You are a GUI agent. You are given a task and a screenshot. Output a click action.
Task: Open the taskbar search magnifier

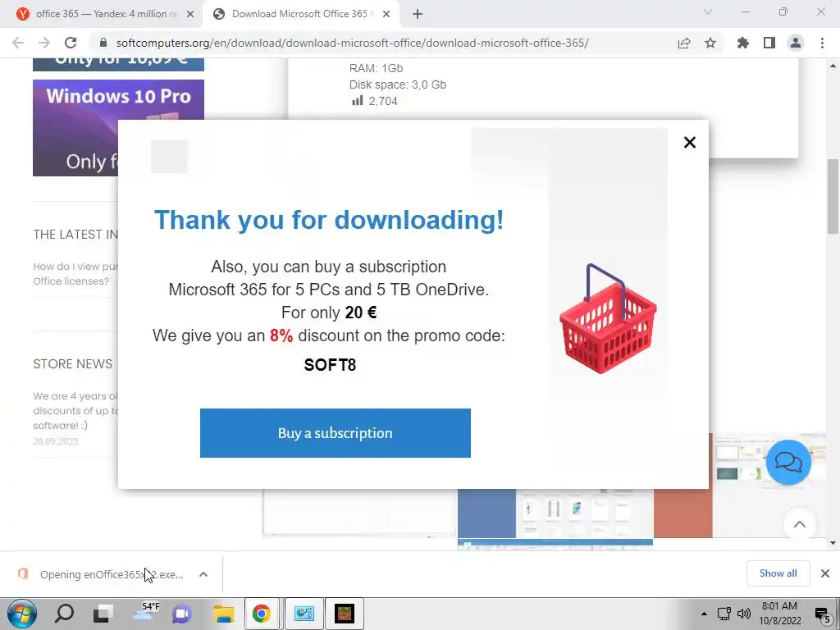64,614
